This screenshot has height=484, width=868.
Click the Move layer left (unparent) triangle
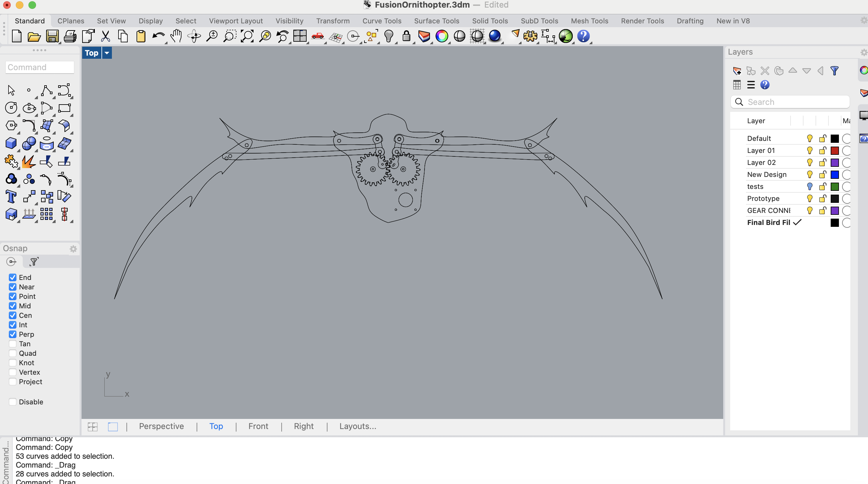[x=821, y=71]
